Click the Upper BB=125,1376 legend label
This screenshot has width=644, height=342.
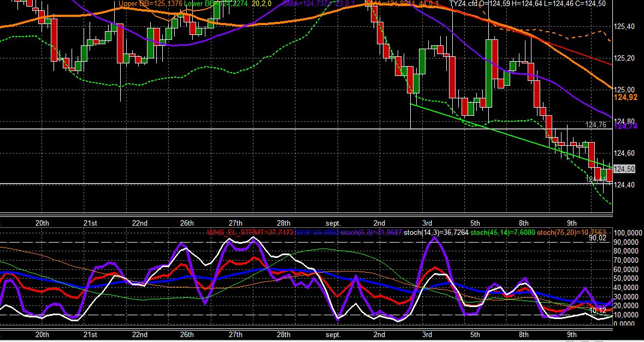click(150, 4)
